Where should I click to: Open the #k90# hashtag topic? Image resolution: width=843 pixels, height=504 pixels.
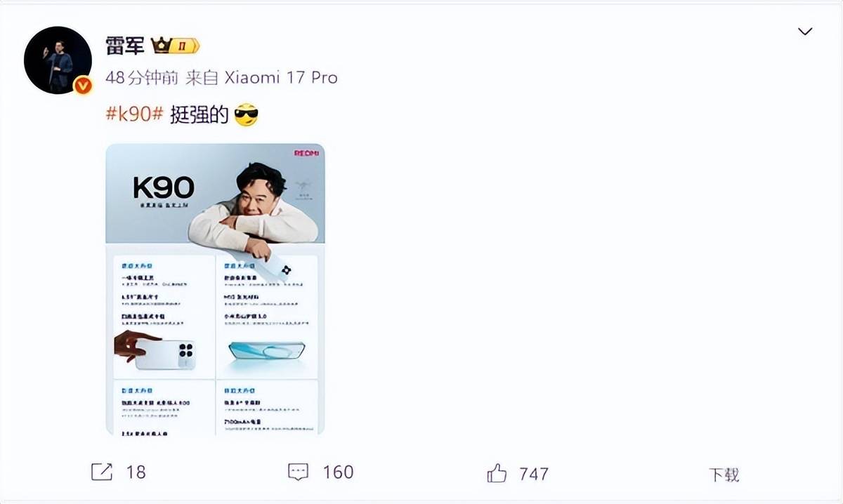coord(135,114)
